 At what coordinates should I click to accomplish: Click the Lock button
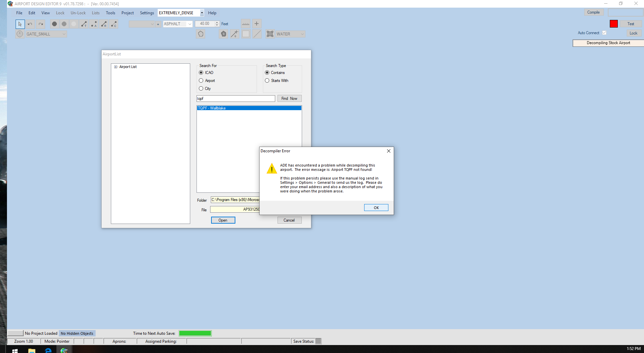coord(633,33)
